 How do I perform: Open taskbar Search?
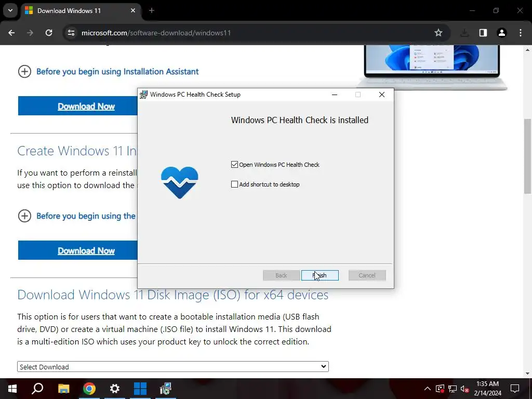tap(37, 389)
